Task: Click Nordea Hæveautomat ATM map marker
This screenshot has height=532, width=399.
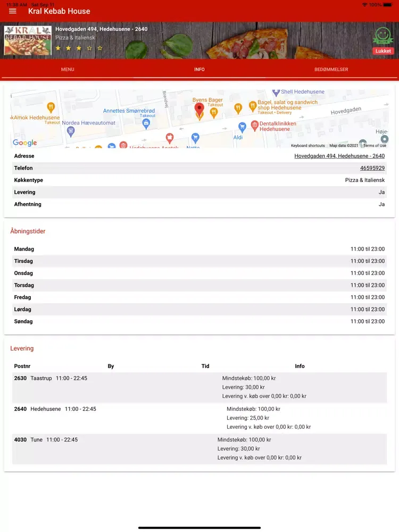Action: pyautogui.click(x=71, y=131)
